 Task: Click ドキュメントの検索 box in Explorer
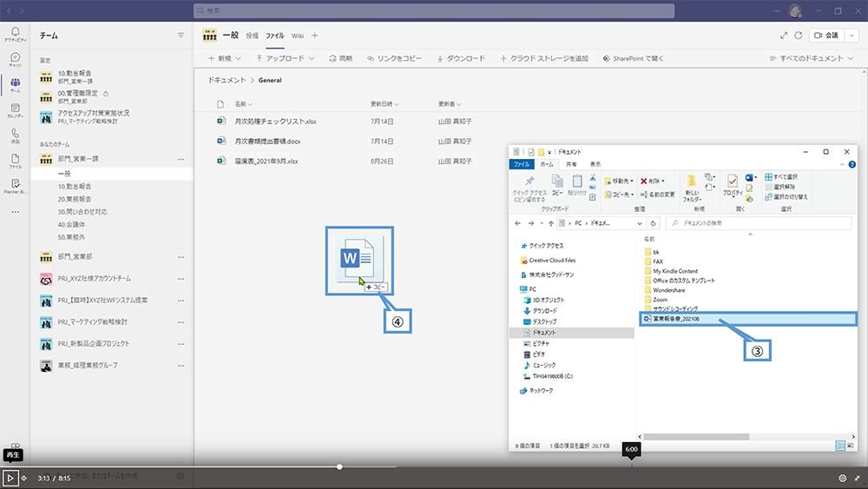point(758,223)
